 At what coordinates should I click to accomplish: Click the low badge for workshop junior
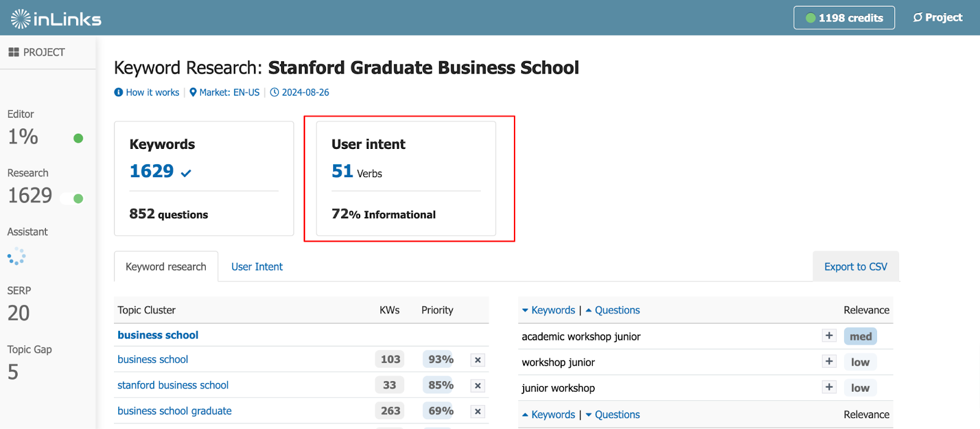pos(860,362)
